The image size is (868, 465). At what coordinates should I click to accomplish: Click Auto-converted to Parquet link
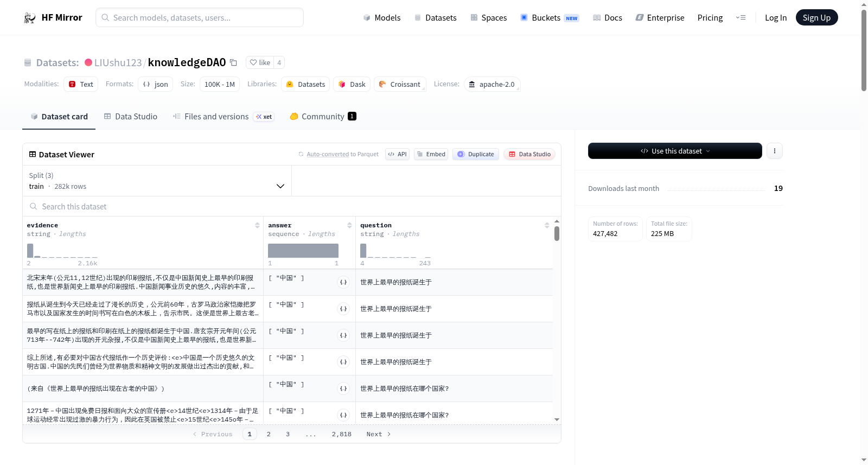342,154
